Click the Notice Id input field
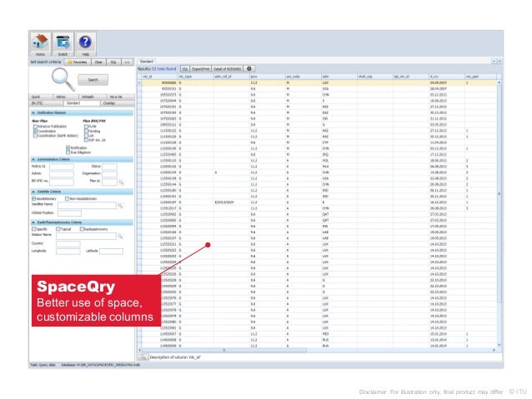Image resolution: width=532 pixels, height=399 pixels. (62, 167)
